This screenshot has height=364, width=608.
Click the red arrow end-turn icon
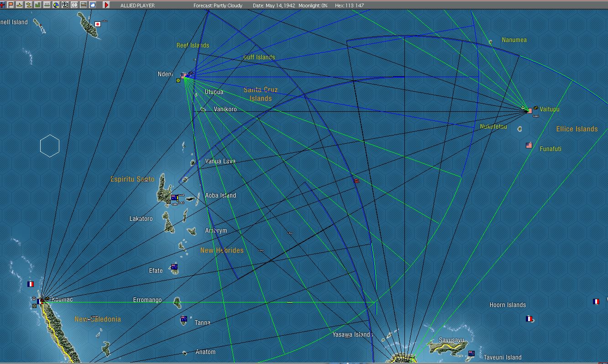(x=106, y=5)
